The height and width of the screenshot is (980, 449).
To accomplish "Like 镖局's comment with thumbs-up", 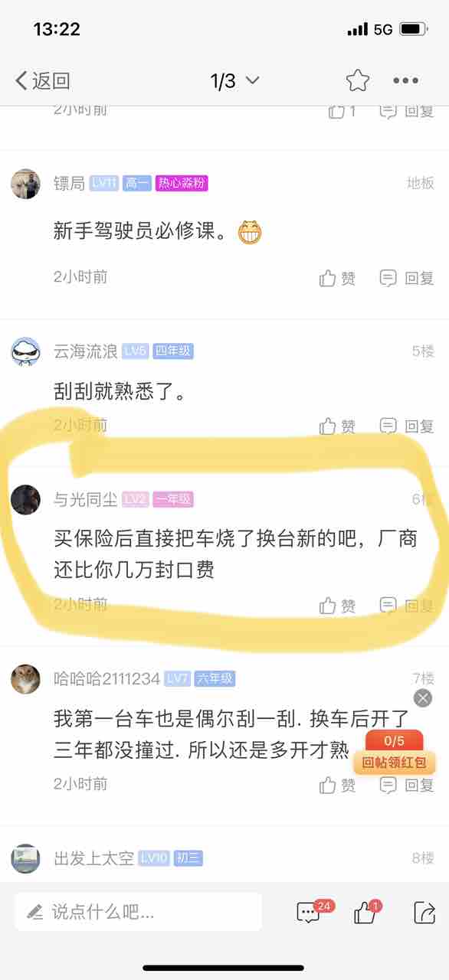I will pyautogui.click(x=338, y=278).
